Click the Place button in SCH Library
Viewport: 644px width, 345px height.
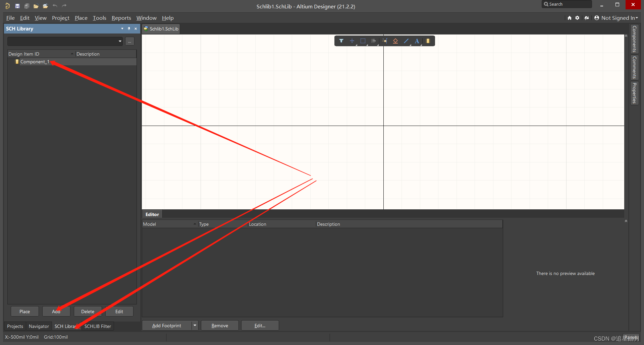pyautogui.click(x=24, y=312)
